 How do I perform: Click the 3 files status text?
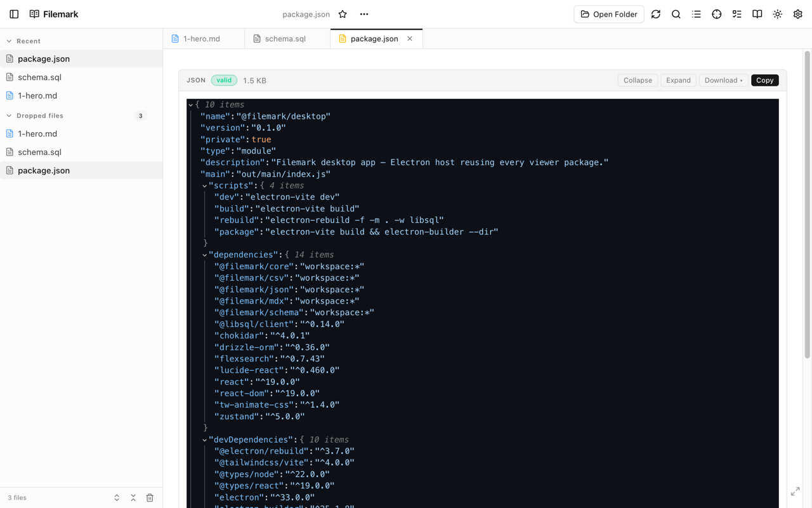[17, 498]
